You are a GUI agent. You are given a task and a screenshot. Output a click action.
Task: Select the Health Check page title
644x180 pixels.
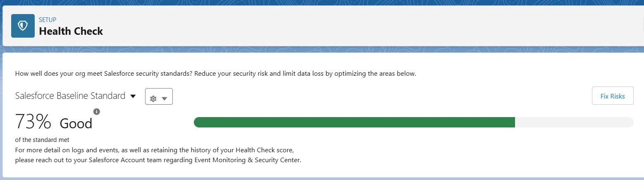(x=71, y=31)
